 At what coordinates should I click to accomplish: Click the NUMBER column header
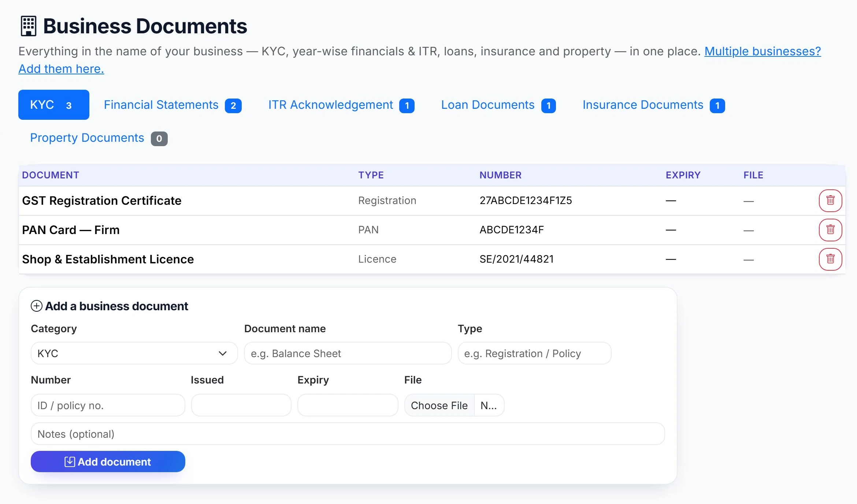(500, 175)
